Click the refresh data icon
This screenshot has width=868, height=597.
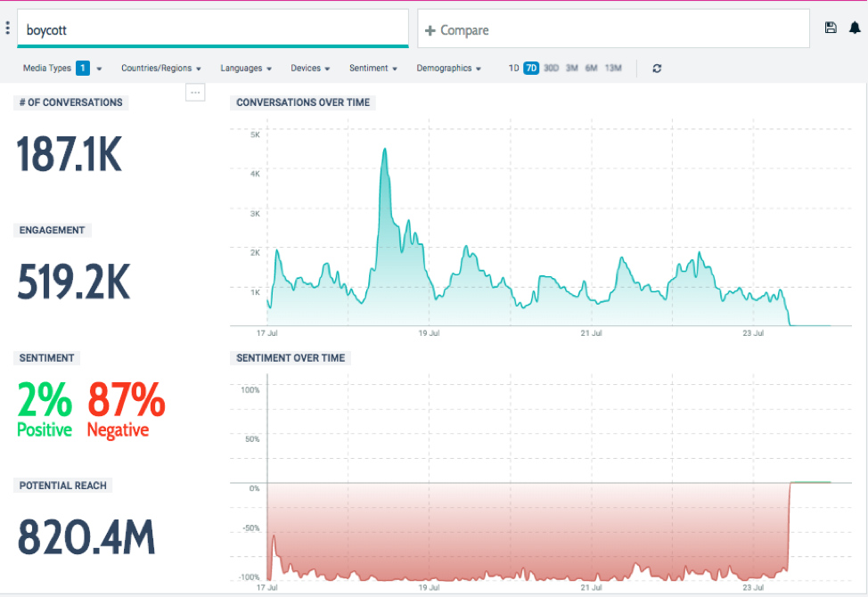point(657,68)
